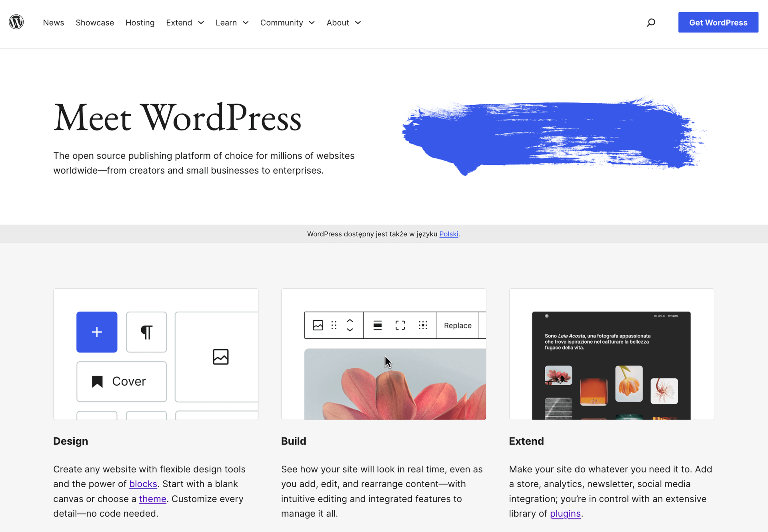Click the Get WordPress button

pos(718,22)
